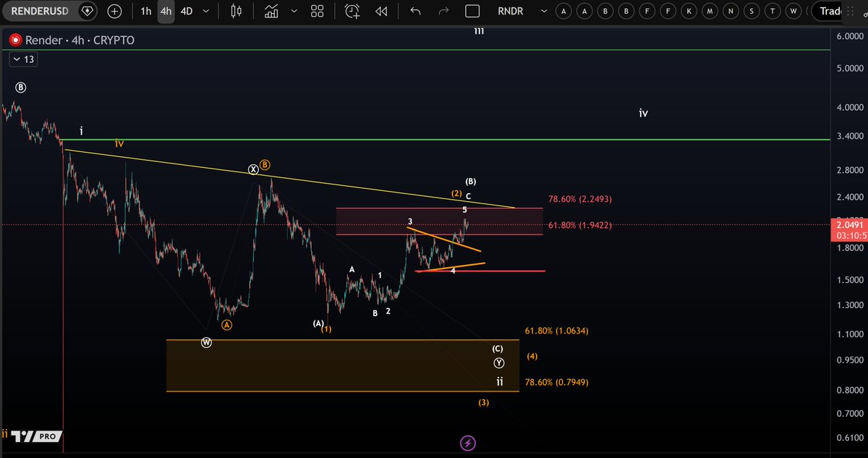Expand the favorite indicators dropdown arrow

(294, 12)
